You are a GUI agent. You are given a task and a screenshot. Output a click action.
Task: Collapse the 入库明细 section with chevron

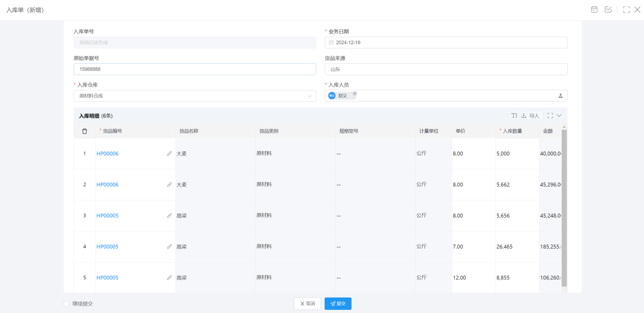[559, 116]
